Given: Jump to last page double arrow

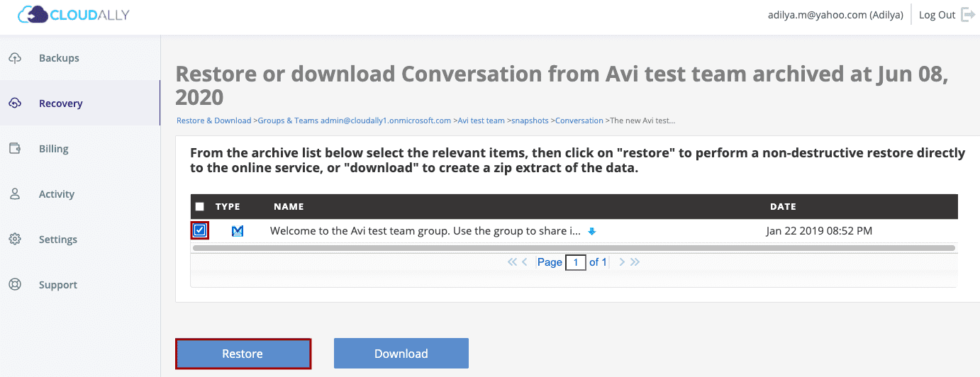Looking at the screenshot, I should [x=635, y=262].
